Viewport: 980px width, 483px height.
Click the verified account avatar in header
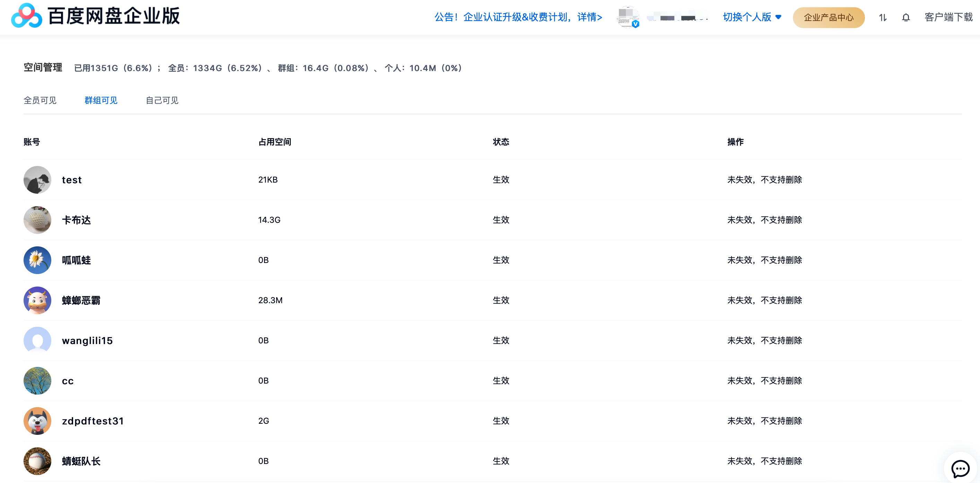627,17
